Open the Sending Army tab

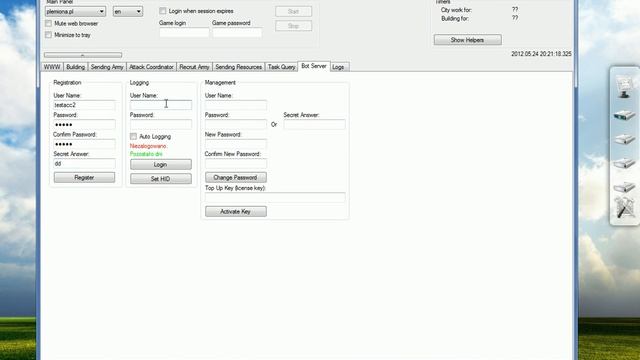click(107, 67)
